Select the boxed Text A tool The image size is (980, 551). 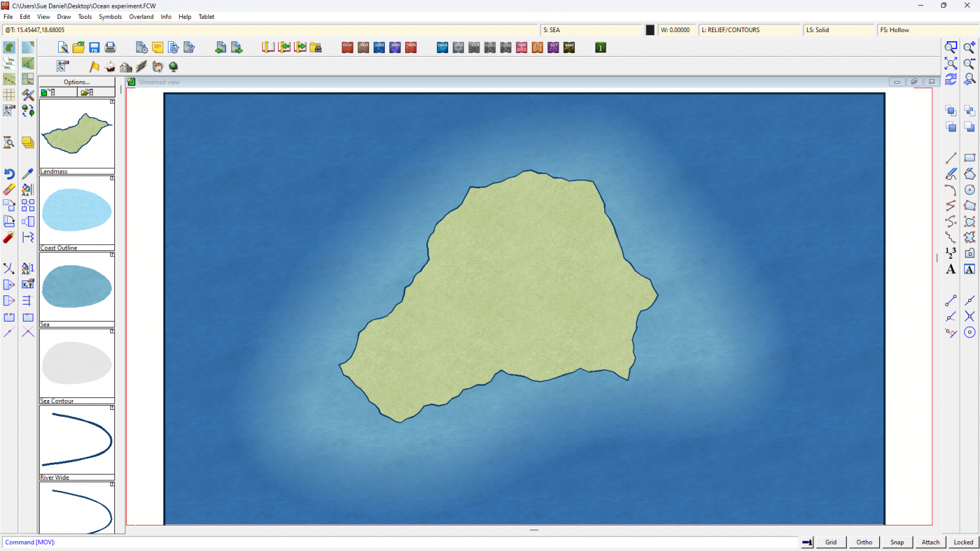(x=970, y=269)
